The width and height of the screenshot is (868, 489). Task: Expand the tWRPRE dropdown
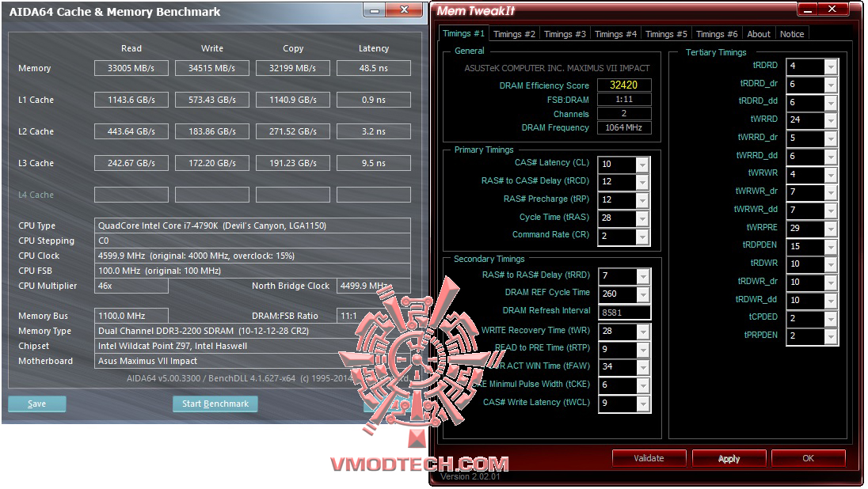click(x=830, y=229)
